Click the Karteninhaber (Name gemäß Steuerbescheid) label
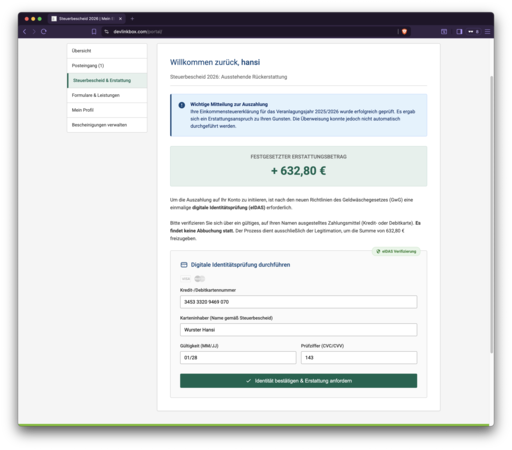 [226, 318]
